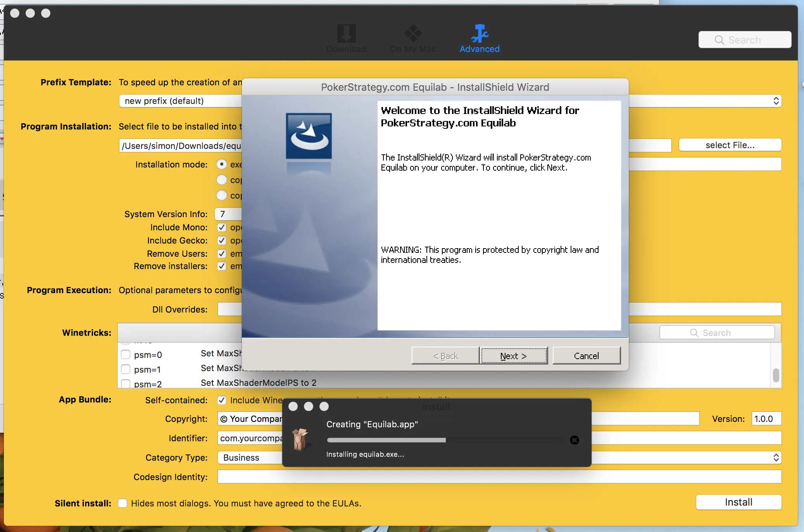Viewport: 804px width, 532px height.
Task: Enable the Silent install option
Action: tap(122, 503)
